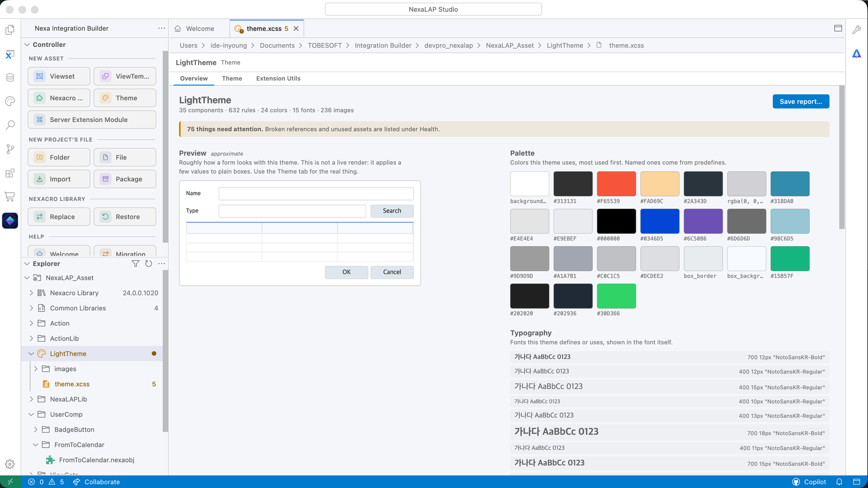Screen dimensions: 868x488
Task: Open the Search magnifier in activity bar
Action: (10, 125)
